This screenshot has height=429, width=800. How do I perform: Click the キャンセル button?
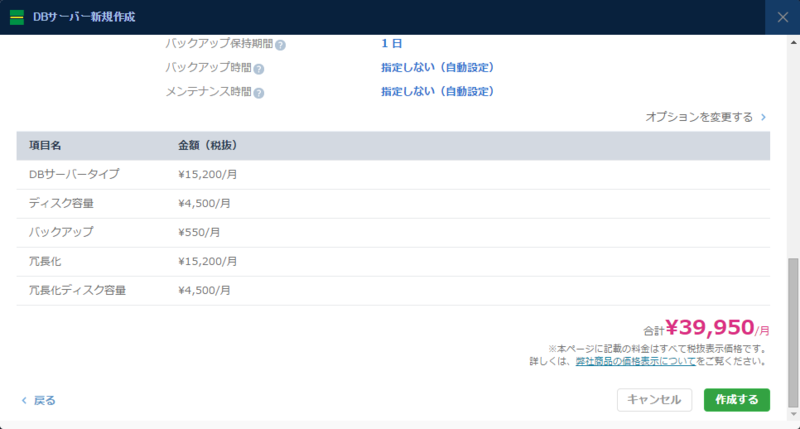(x=654, y=400)
